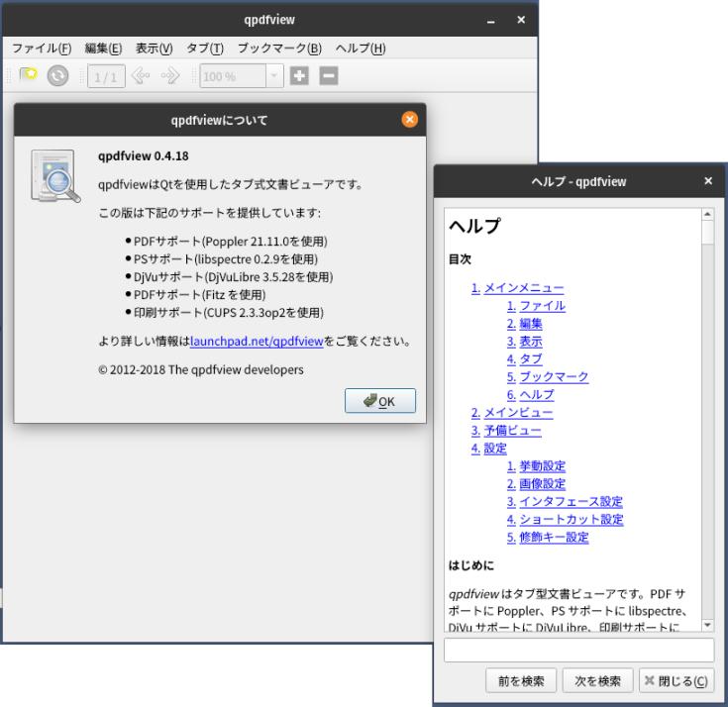
Task: Click 閉じる(C) button in Help window
Action: [x=676, y=681]
